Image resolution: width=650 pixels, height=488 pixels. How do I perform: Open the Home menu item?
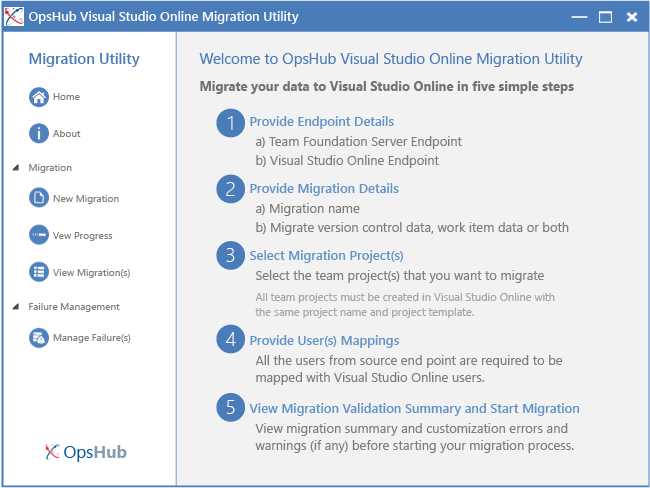(x=66, y=97)
